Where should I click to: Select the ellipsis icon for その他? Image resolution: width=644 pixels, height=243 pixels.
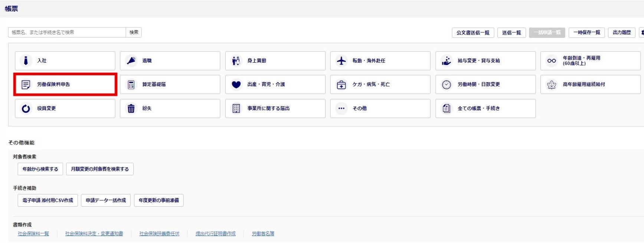point(341,108)
